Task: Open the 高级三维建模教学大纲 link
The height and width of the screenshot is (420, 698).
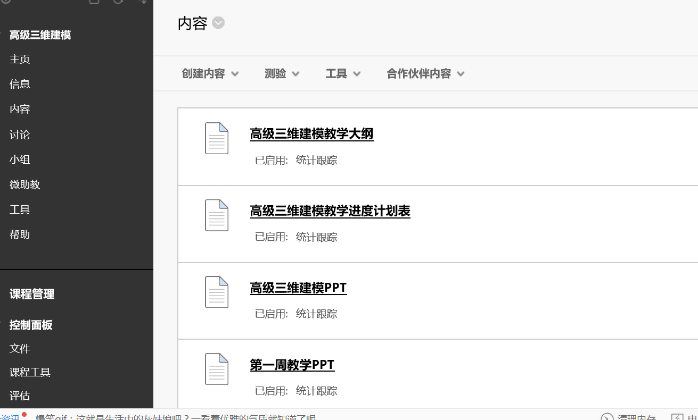Action: (x=311, y=134)
